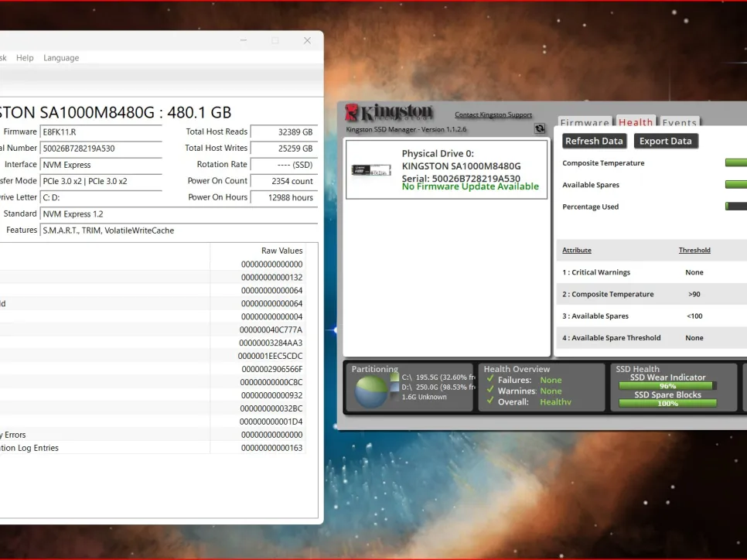Switch to the Firmware tab
The height and width of the screenshot is (560, 747).
pyautogui.click(x=585, y=122)
